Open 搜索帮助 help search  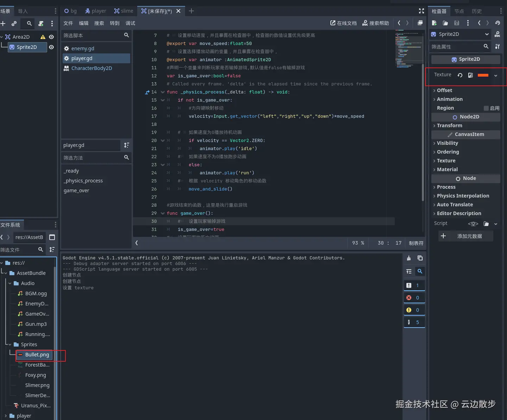click(376, 23)
